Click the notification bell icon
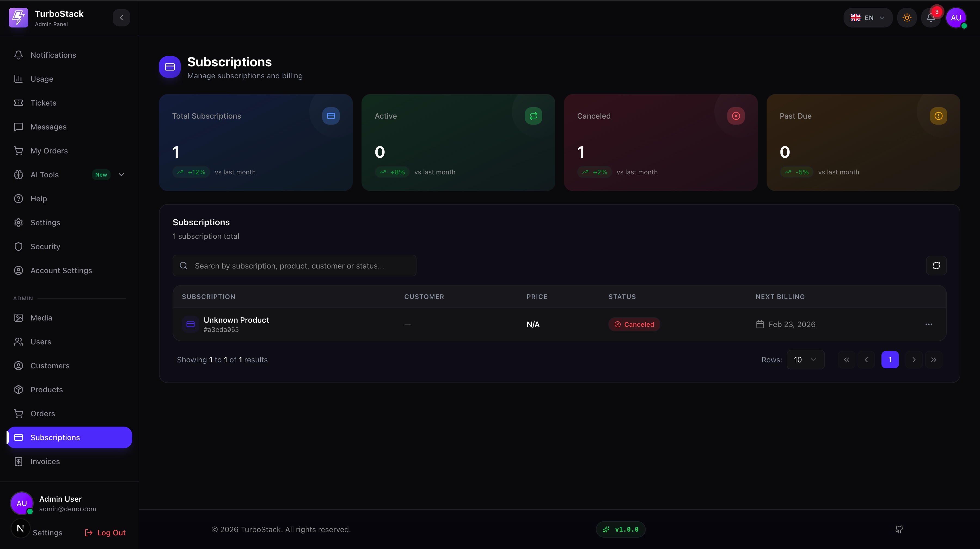 click(930, 18)
